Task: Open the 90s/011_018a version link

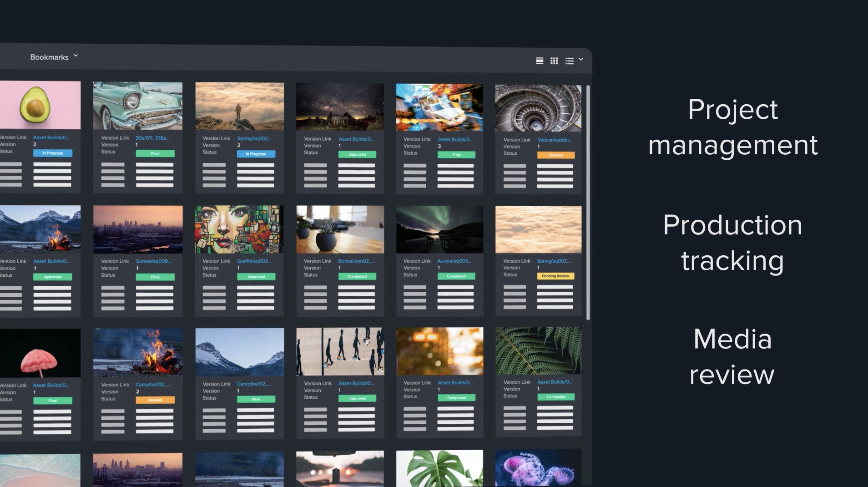Action: (x=152, y=138)
